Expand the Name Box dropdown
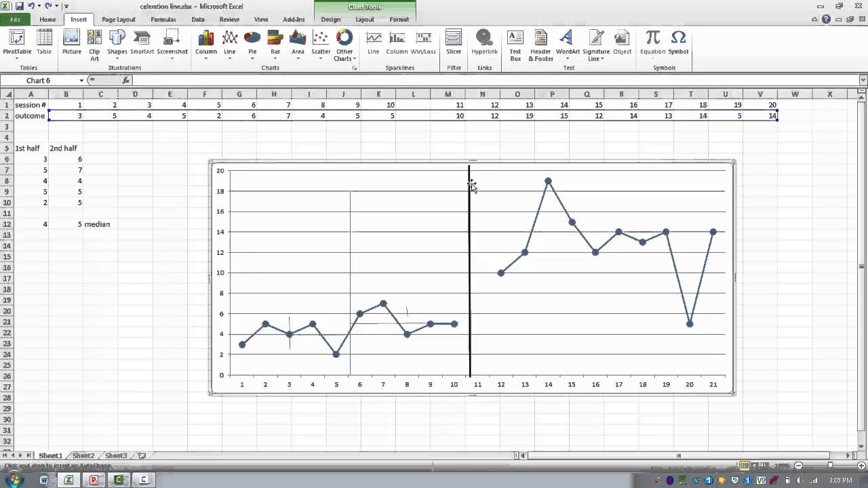This screenshot has height=488, width=868. [81, 81]
